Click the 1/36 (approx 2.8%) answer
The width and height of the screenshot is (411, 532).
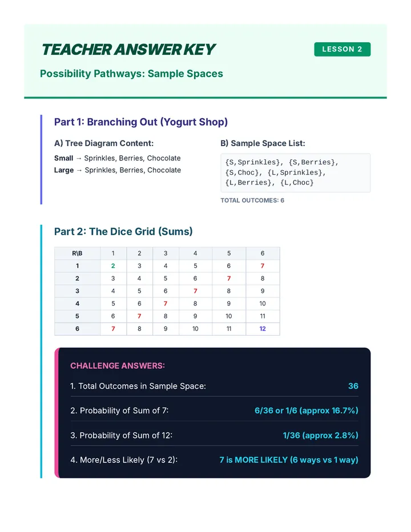pyautogui.click(x=320, y=436)
